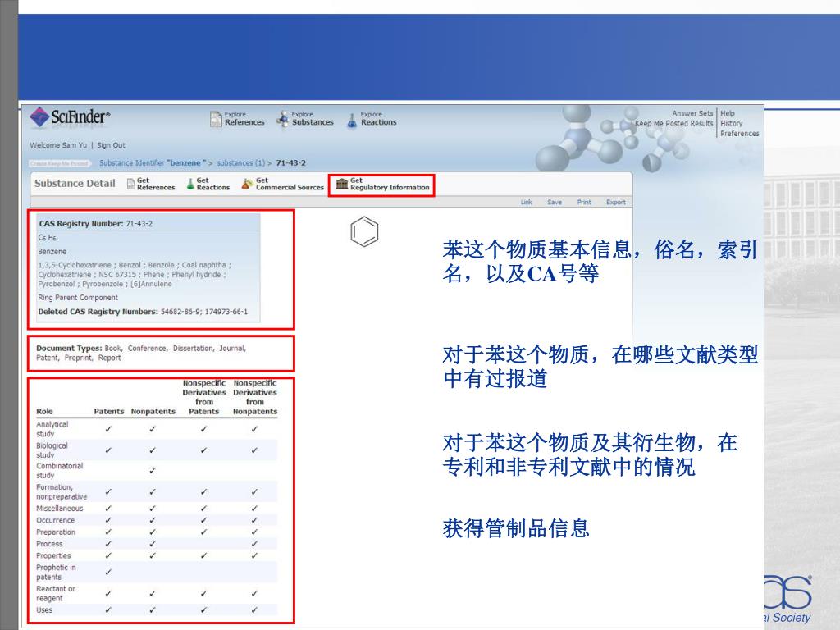840x630 pixels.
Task: Open the History link
Action: (x=731, y=123)
